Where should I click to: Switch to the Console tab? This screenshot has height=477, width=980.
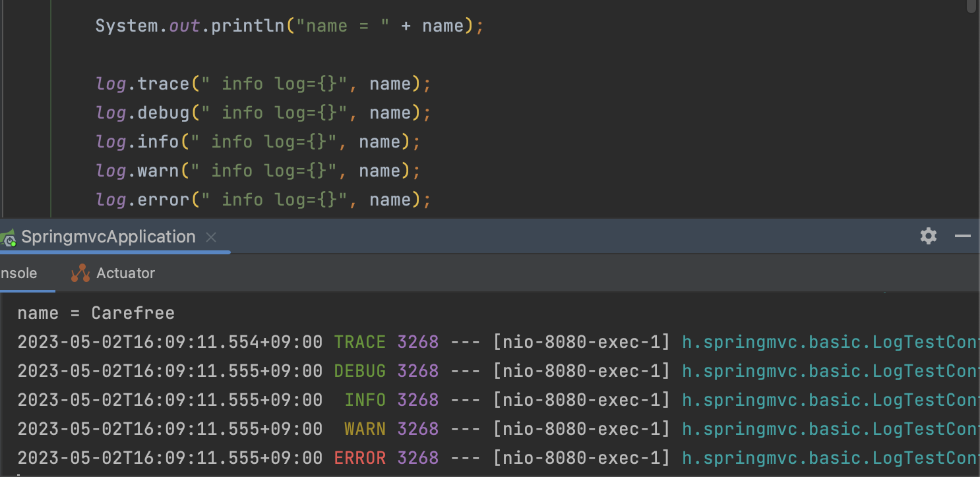click(18, 273)
